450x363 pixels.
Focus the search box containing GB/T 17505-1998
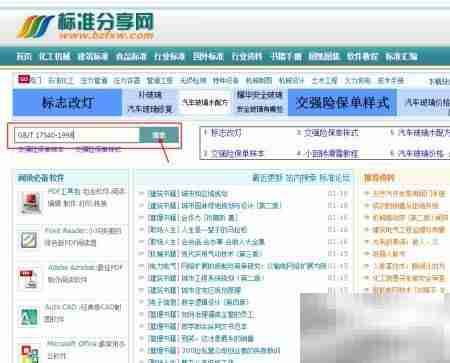(x=77, y=135)
